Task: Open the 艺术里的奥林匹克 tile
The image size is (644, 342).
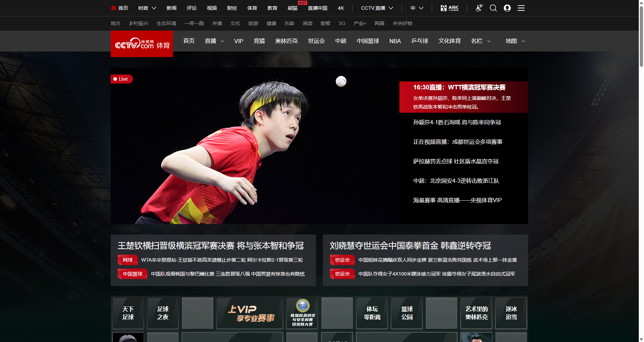Action: (x=476, y=313)
